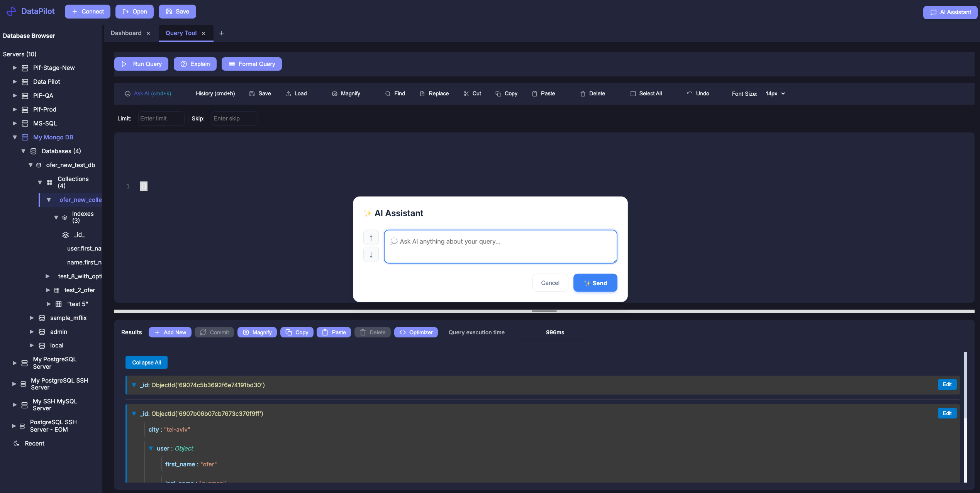This screenshot has width=980, height=493.
Task: Click Copy in Results bar
Action: point(297,332)
